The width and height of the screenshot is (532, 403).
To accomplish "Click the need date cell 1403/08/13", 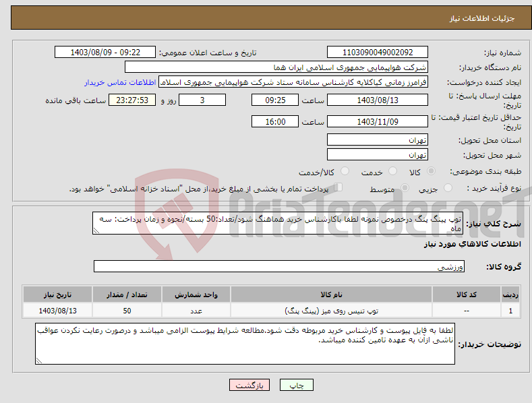I will [58, 311].
